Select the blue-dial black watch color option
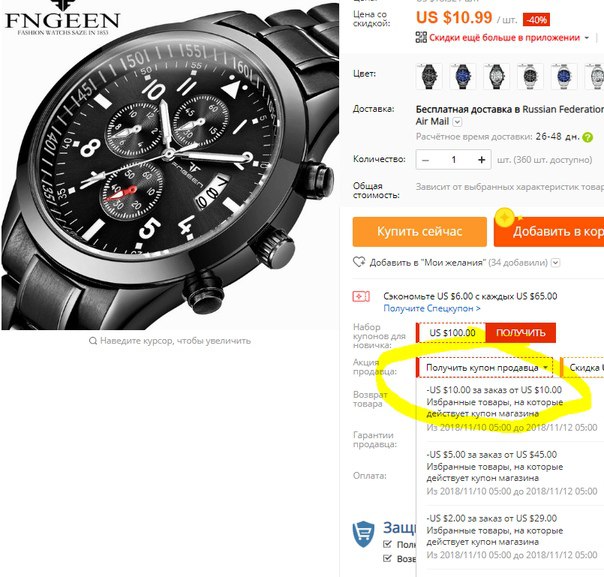604x577 pixels. (x=462, y=76)
